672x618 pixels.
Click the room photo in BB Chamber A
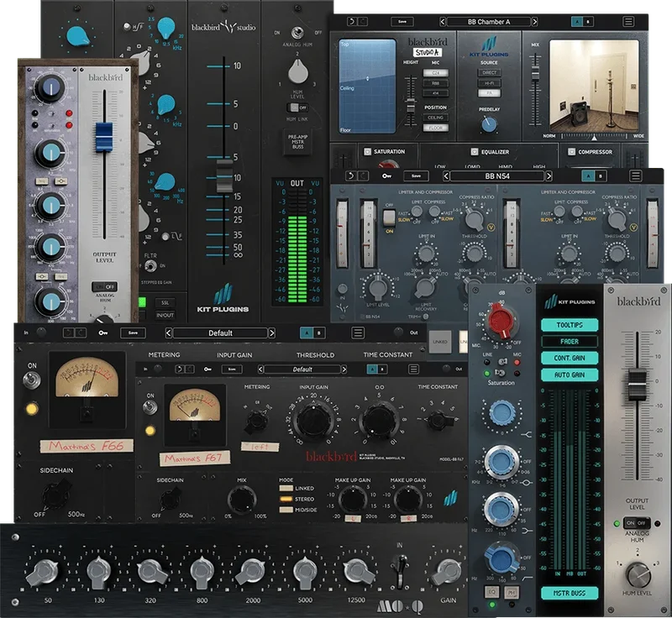(594, 86)
